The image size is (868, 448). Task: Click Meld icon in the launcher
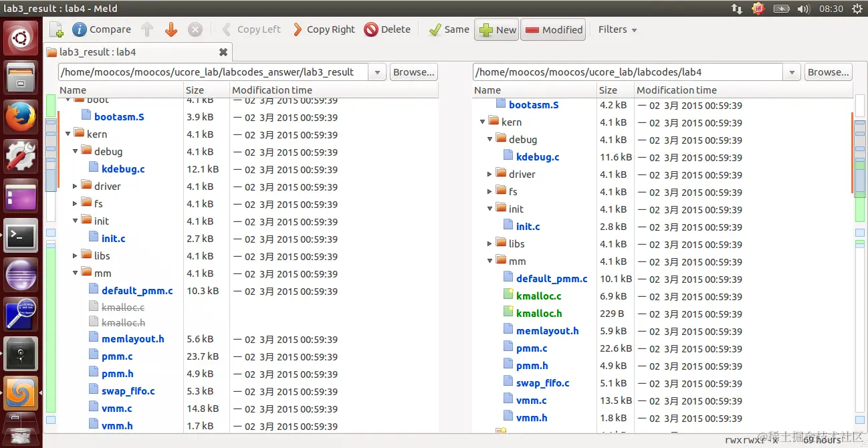pos(21,393)
